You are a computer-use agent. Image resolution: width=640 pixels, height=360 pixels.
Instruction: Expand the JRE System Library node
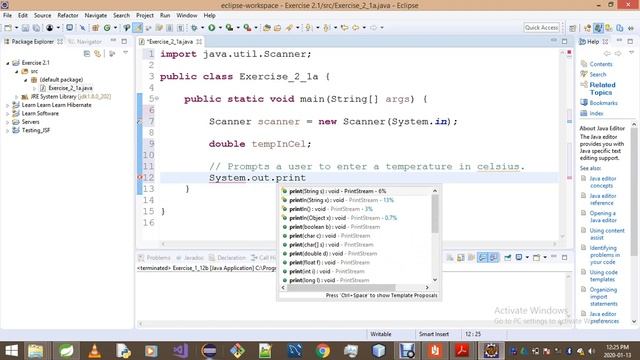click(x=16, y=97)
